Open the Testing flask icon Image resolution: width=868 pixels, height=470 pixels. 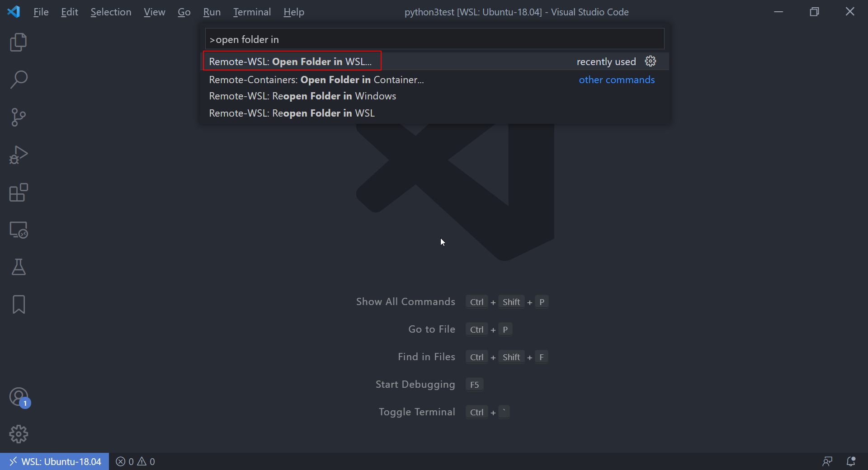(x=19, y=267)
